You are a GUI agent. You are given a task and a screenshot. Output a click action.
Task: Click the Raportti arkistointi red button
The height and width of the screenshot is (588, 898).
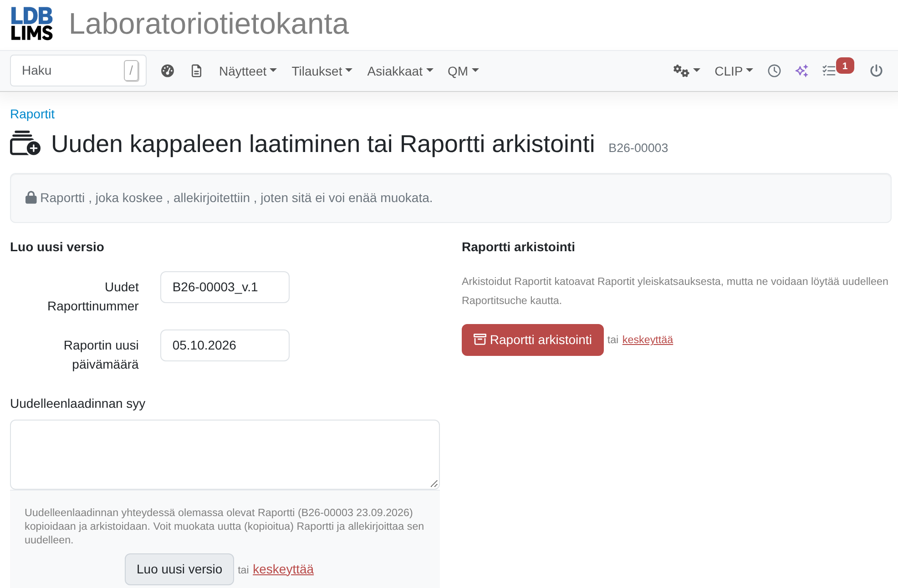533,340
